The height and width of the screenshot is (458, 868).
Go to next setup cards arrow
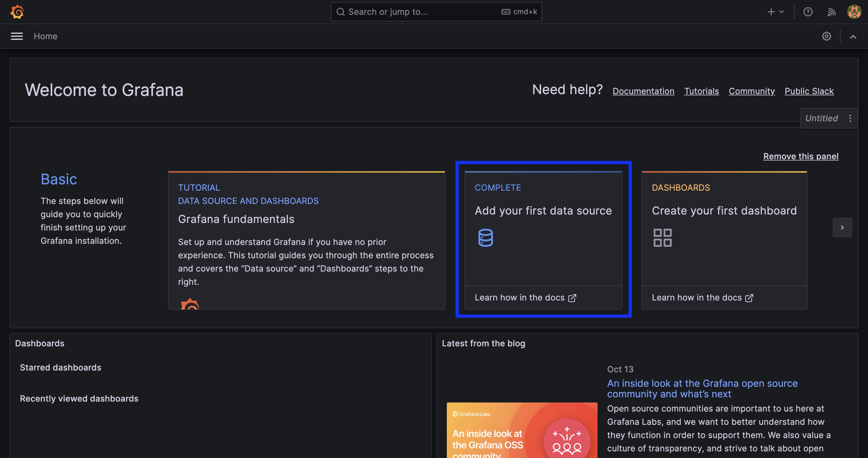pyautogui.click(x=842, y=228)
